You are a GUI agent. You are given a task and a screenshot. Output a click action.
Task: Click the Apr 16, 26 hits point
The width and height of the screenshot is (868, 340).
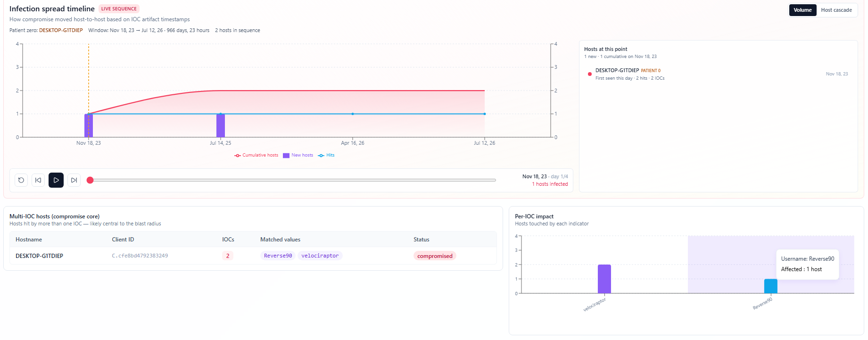tap(353, 114)
